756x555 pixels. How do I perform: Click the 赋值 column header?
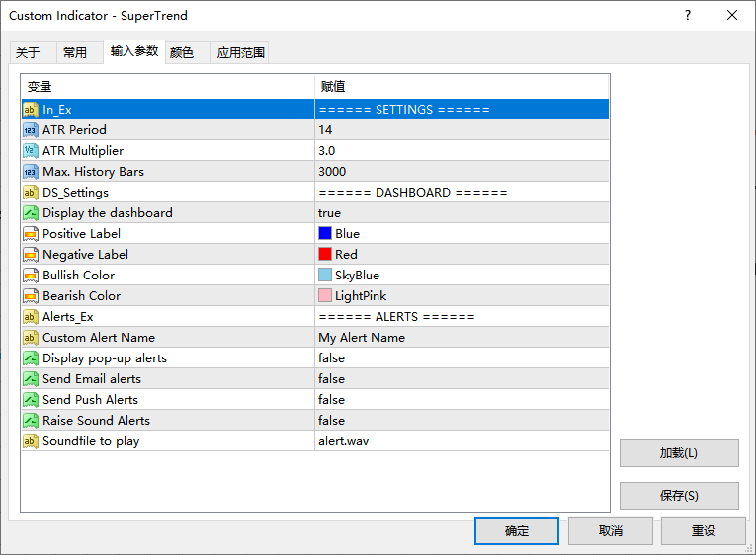pyautogui.click(x=462, y=87)
